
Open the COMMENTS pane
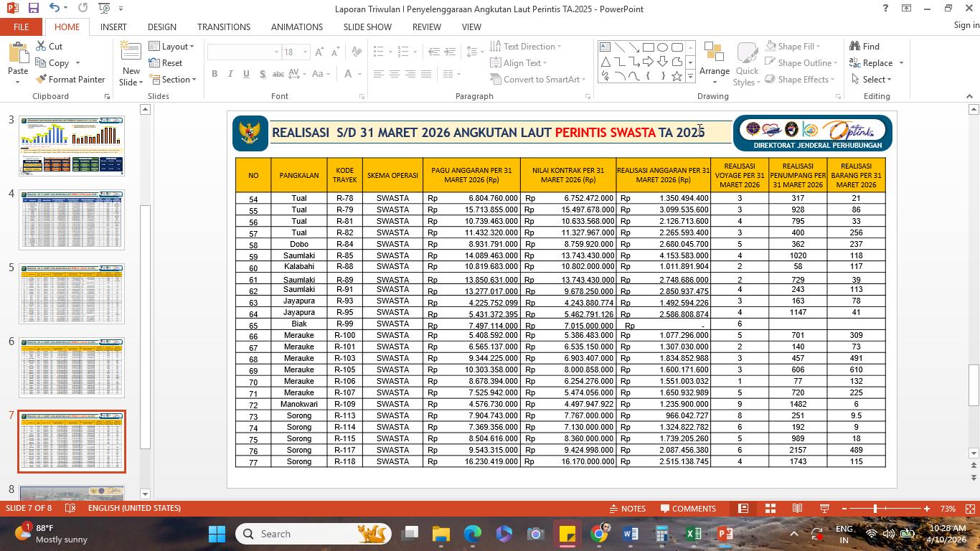click(688, 509)
